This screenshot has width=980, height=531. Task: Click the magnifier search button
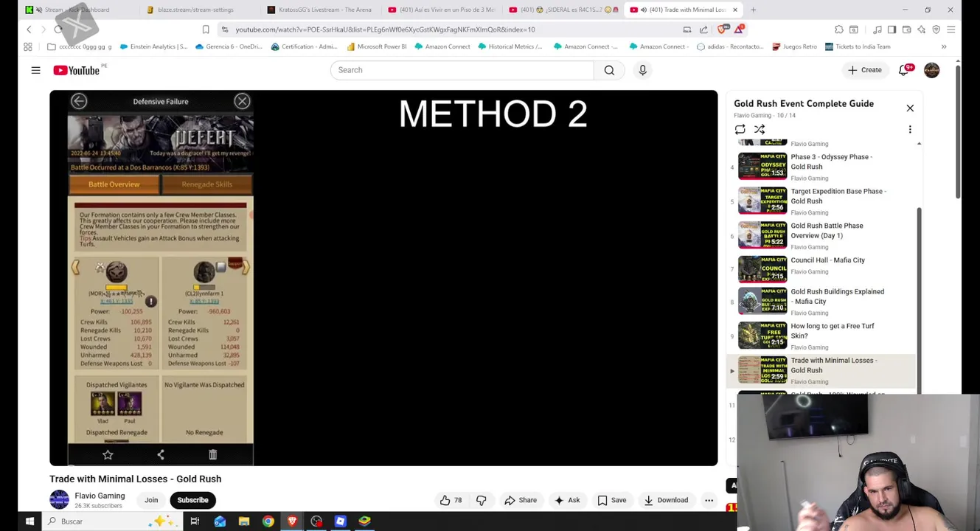pos(609,70)
